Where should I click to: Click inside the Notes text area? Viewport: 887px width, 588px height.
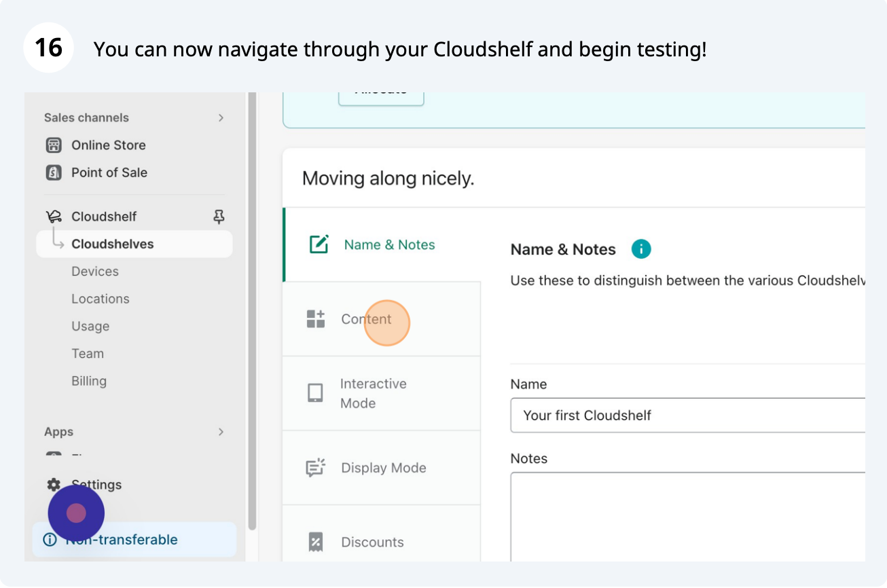(688, 517)
